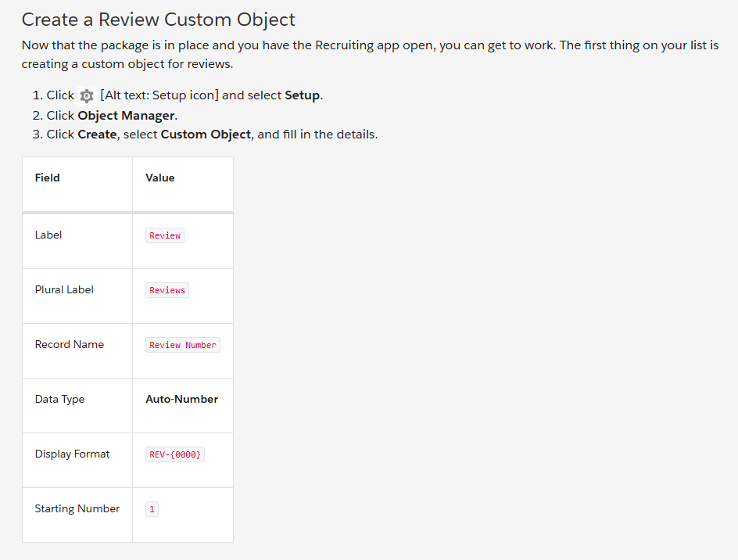Click the Setup gear icon in step one

tap(87, 95)
